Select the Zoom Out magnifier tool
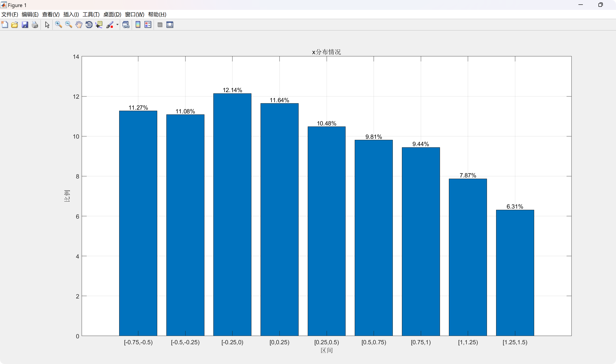This screenshot has height=364, width=616. 68,25
